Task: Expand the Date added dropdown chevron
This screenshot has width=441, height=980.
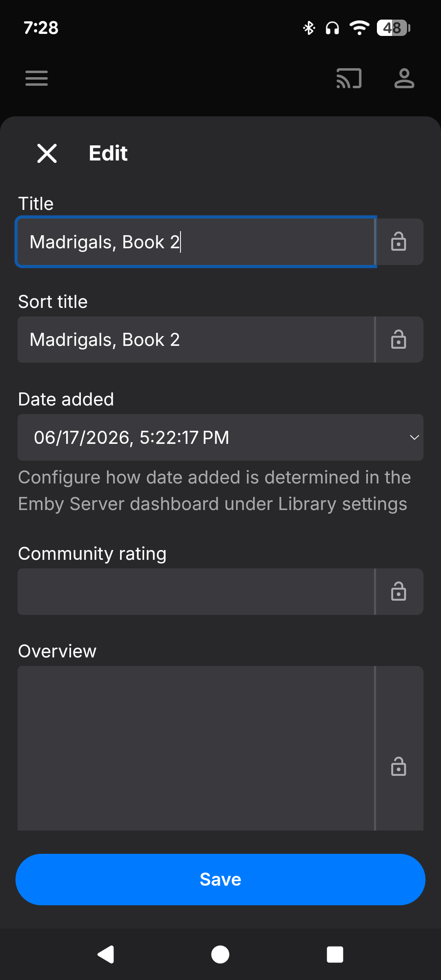Action: 414,437
